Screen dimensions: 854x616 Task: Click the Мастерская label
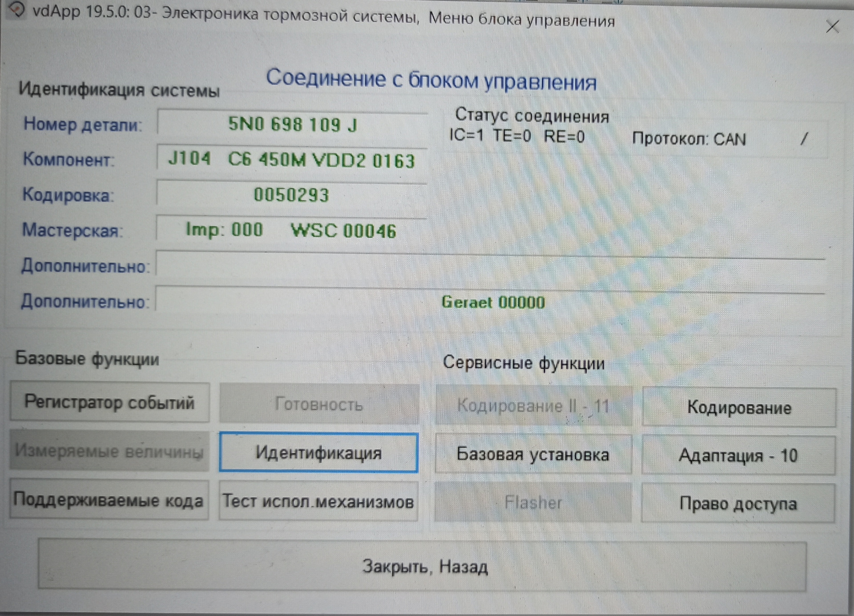click(x=73, y=230)
